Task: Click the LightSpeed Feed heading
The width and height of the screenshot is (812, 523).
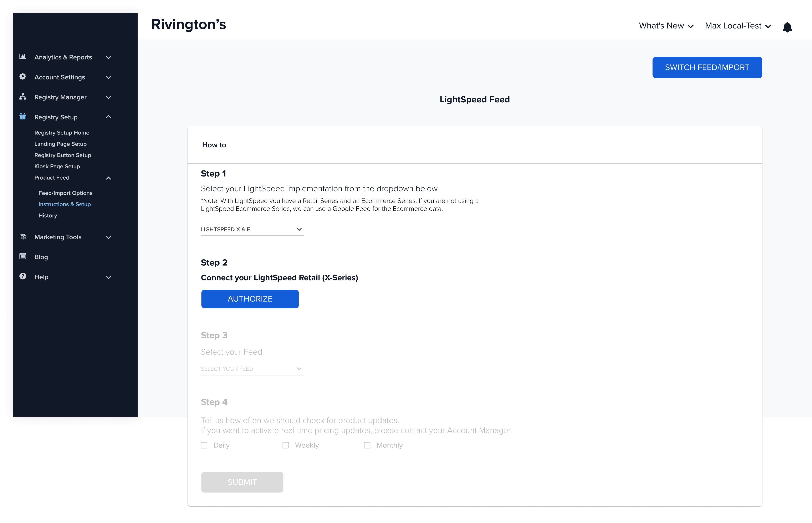Action: (x=475, y=99)
